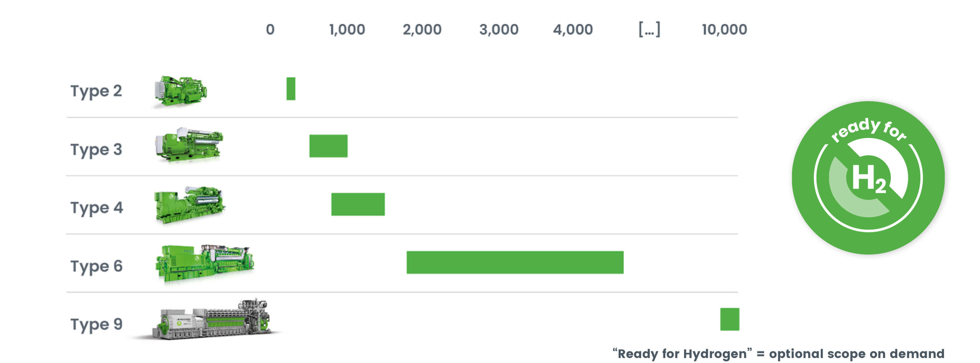980x363 pixels.
Task: Click the [...] axis break marker
Action: (649, 29)
